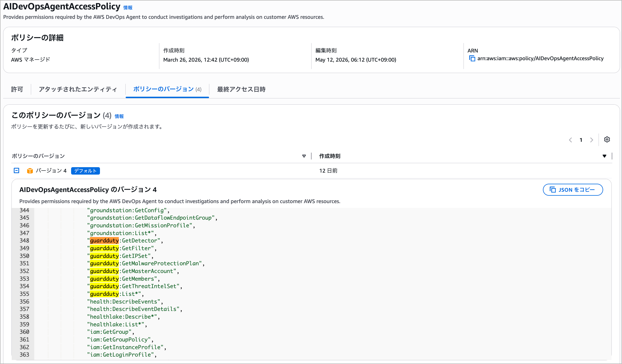
Task: Open the アタッチされたエンティティ tab
Action: pos(78,89)
